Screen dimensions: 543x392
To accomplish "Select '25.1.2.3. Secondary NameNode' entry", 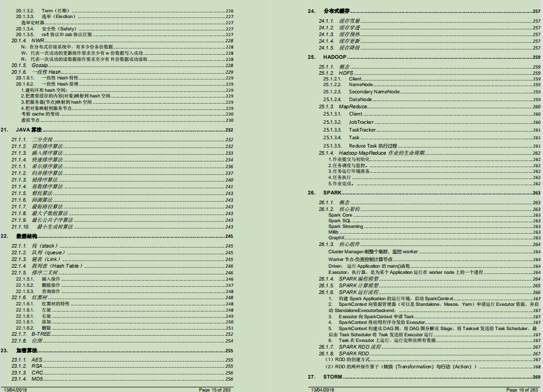I will click(432, 92).
